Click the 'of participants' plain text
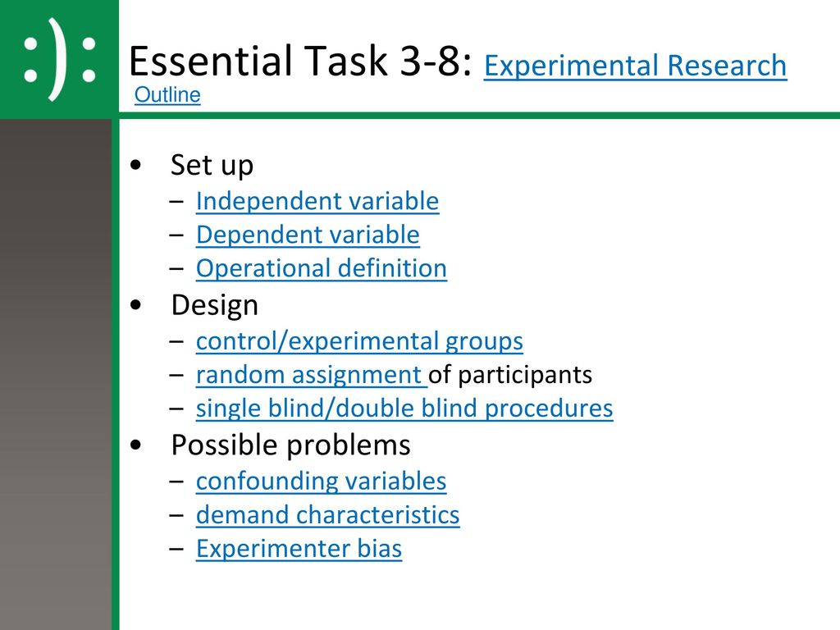The width and height of the screenshot is (840, 630). click(x=510, y=375)
